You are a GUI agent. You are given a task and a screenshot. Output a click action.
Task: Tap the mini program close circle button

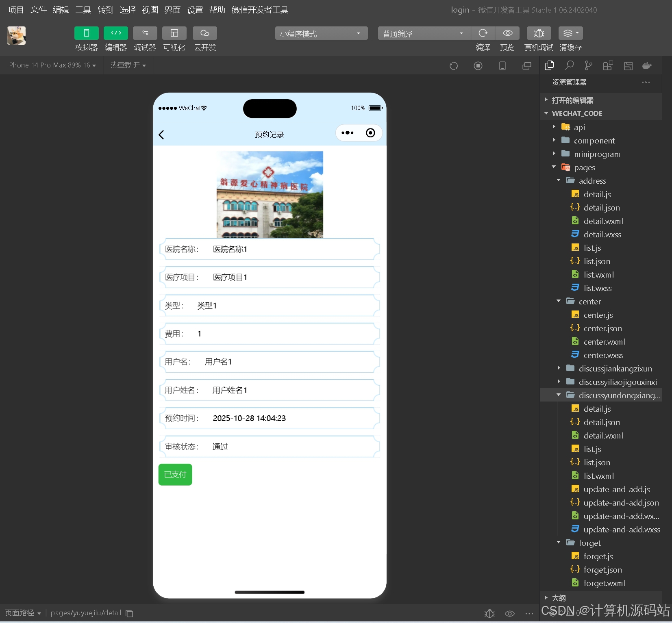pyautogui.click(x=371, y=133)
